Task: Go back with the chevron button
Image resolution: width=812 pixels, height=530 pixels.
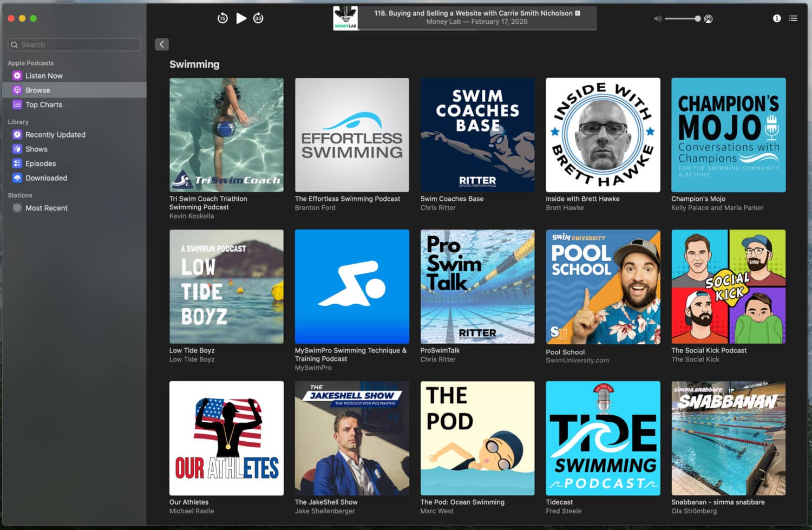Action: [162, 44]
